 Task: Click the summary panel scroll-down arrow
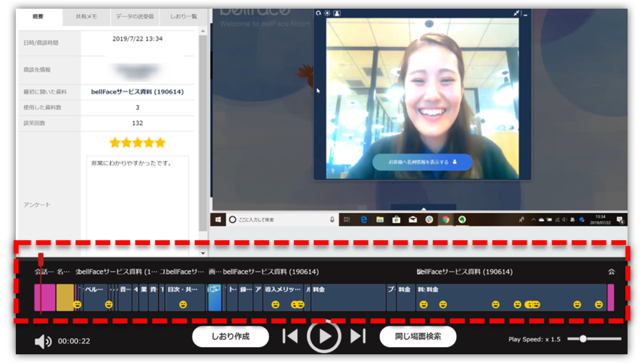(x=203, y=253)
